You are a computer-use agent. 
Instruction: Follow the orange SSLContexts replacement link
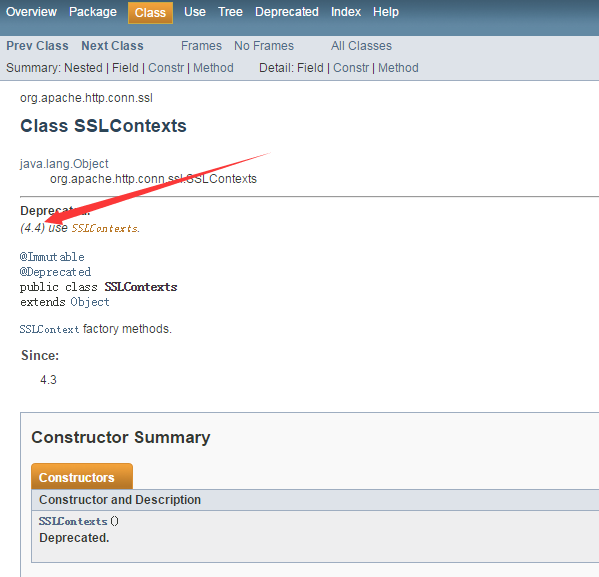pos(105,229)
